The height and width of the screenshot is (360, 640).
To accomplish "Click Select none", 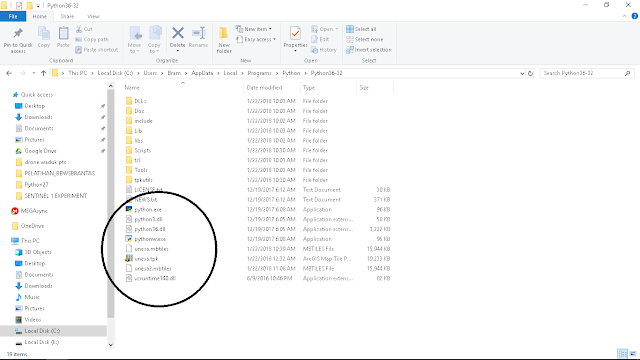I will pos(364,39).
